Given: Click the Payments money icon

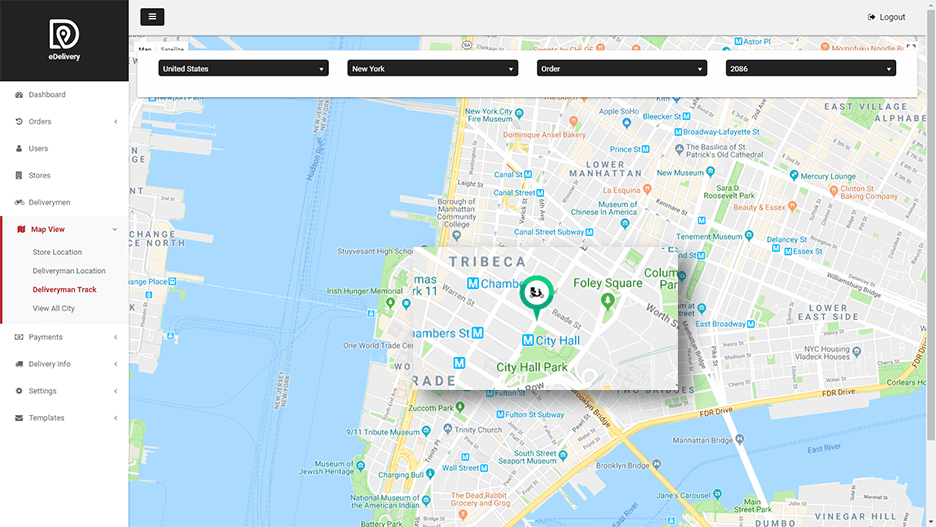Looking at the screenshot, I should [x=19, y=337].
